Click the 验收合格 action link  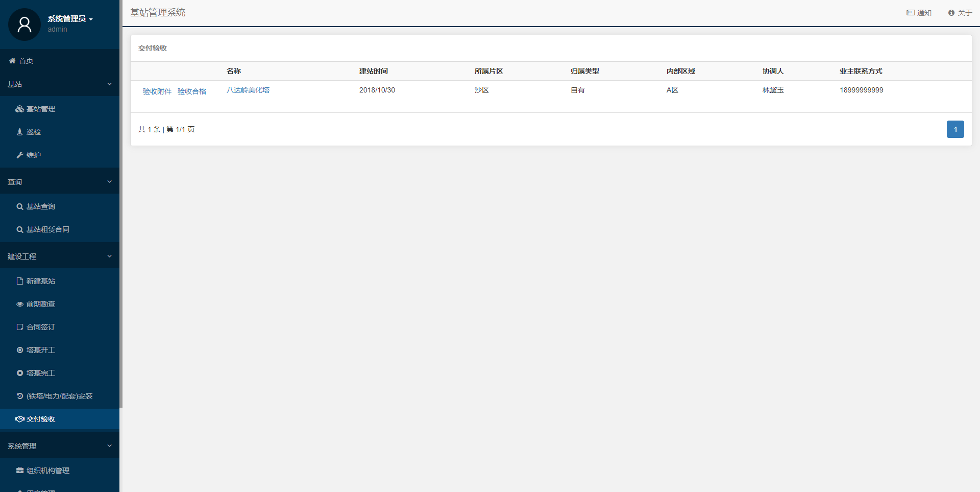point(192,91)
